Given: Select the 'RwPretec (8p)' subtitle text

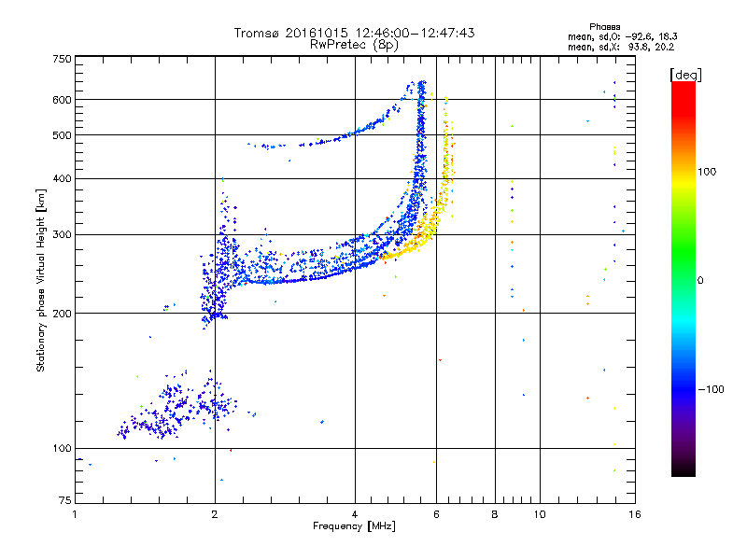Looking at the screenshot, I should 355,45.
